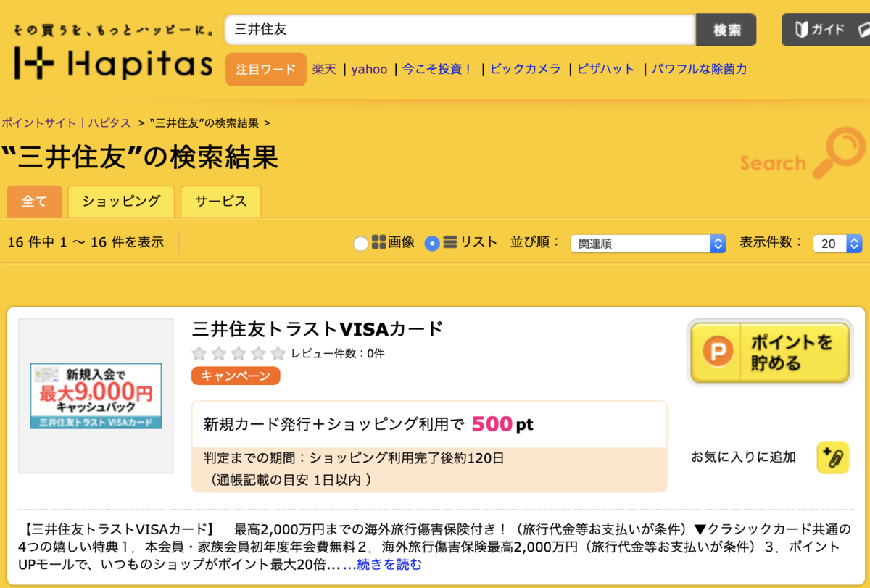This screenshot has width=870, height=588.
Task: Click the 注目ワード label
Action: tap(266, 70)
